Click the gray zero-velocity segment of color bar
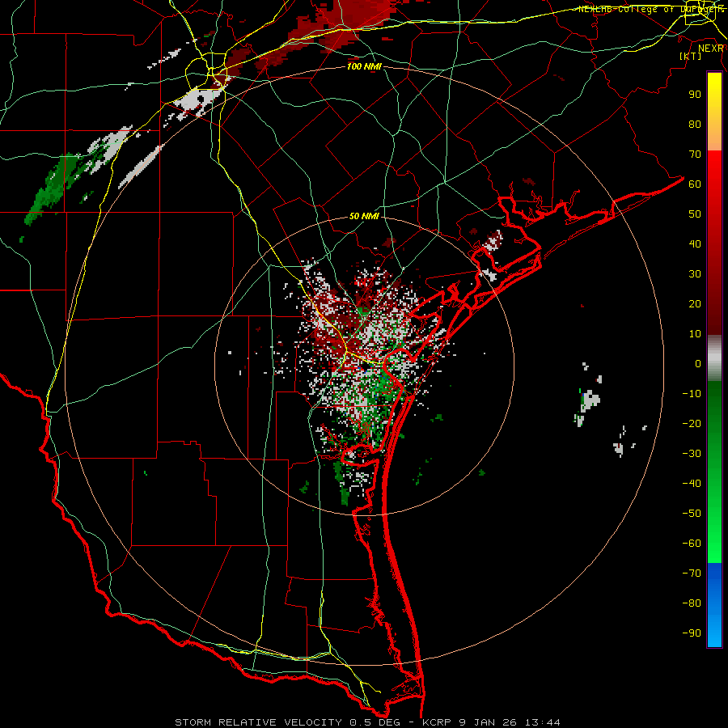The height and width of the screenshot is (728, 728). pos(714,358)
